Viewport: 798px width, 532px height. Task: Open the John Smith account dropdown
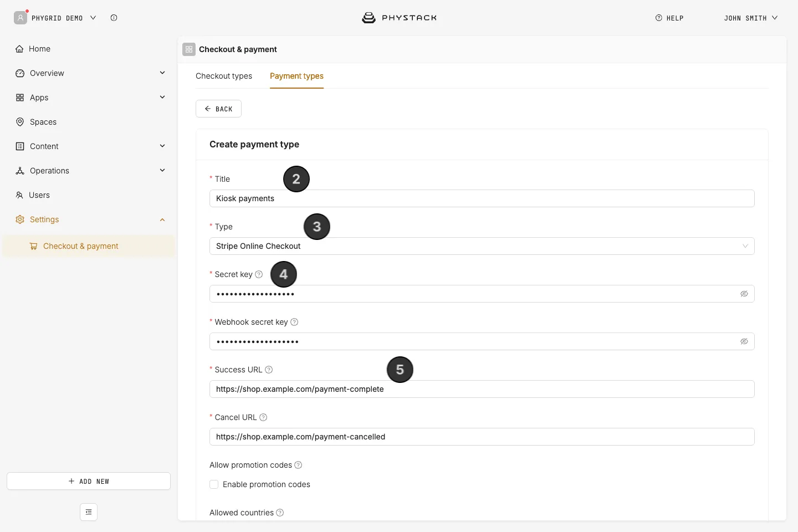pos(751,18)
